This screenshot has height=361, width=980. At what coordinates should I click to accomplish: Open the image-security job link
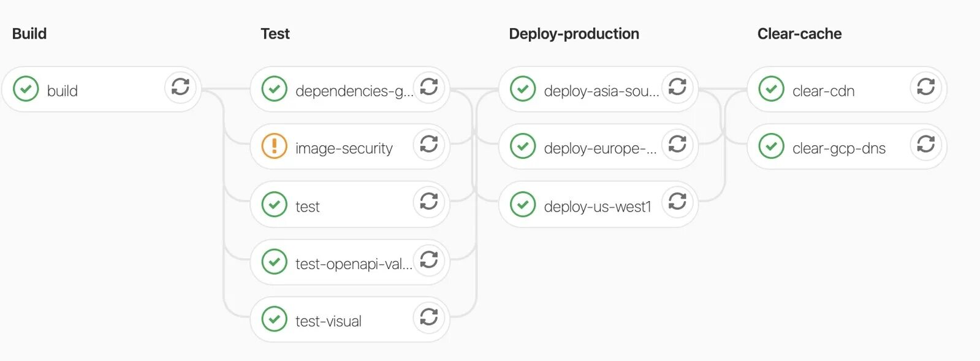point(344,148)
